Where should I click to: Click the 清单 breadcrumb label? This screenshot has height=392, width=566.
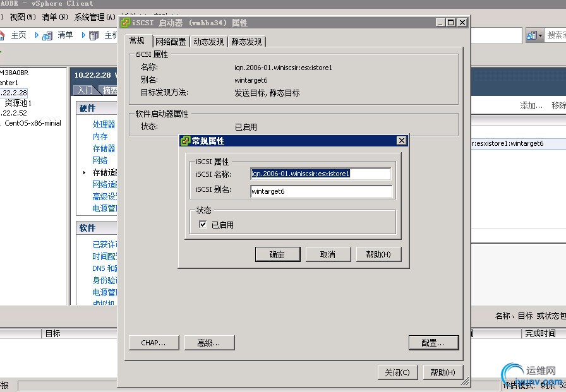tap(65, 35)
